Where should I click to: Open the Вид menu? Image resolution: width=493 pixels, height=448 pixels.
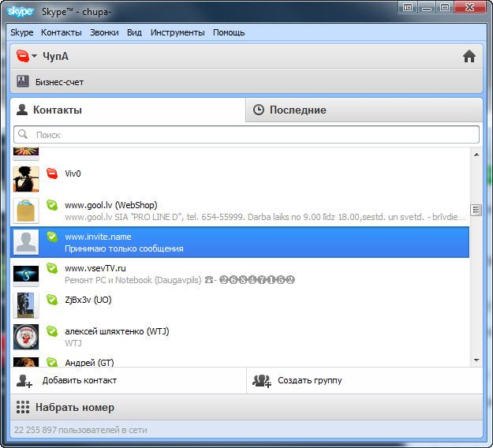(x=134, y=32)
